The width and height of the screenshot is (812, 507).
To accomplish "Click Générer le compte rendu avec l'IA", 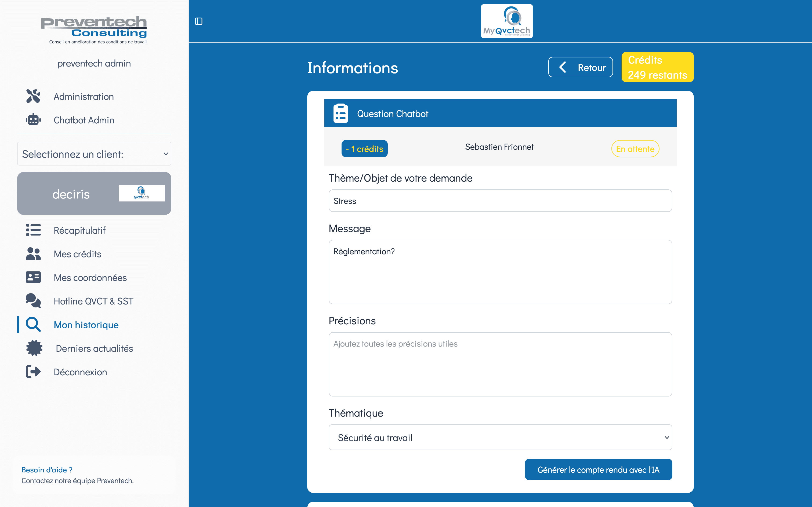I will [598, 469].
